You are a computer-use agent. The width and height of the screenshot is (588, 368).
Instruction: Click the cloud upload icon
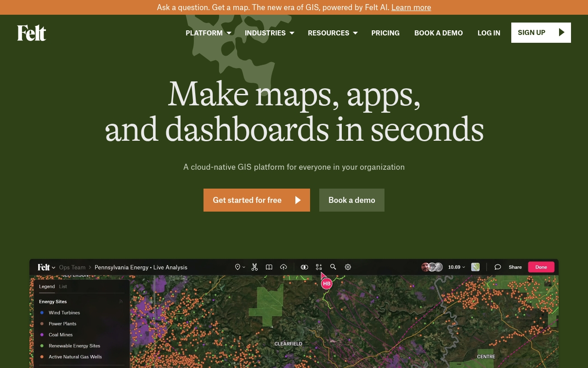283,267
